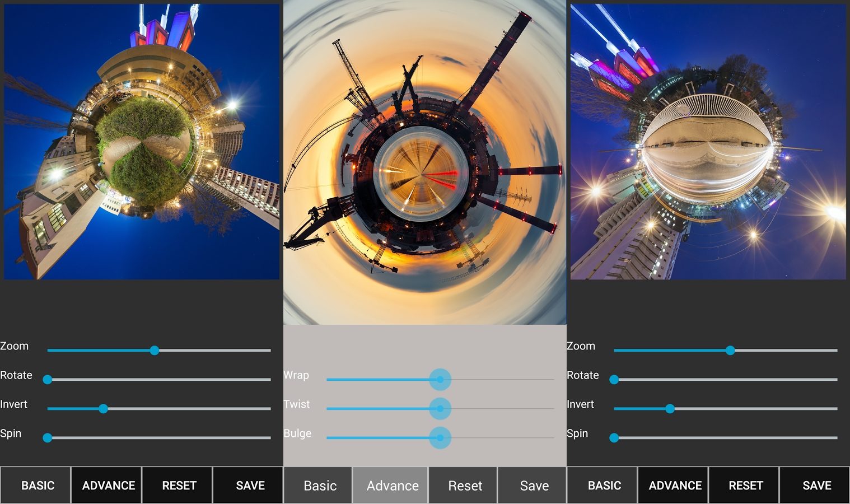Click SAVE button in right panel
850x504 pixels.
click(815, 485)
